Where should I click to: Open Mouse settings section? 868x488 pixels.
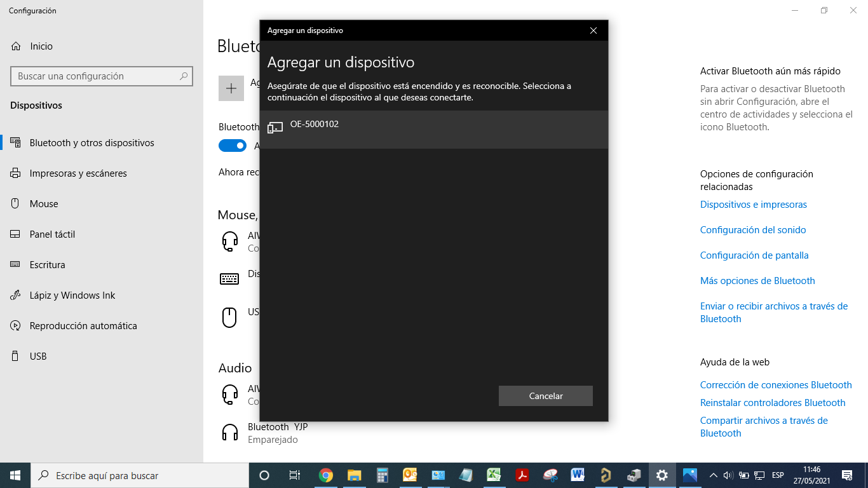[x=102, y=204]
